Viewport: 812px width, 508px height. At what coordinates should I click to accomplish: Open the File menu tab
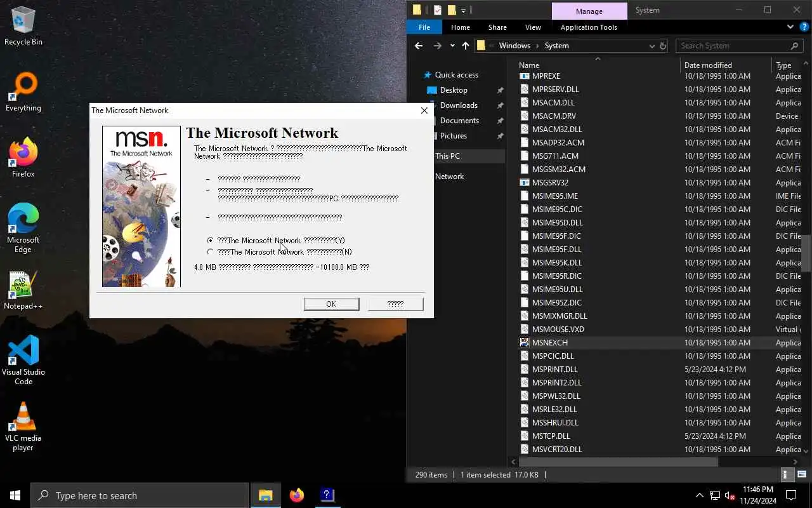pos(424,27)
